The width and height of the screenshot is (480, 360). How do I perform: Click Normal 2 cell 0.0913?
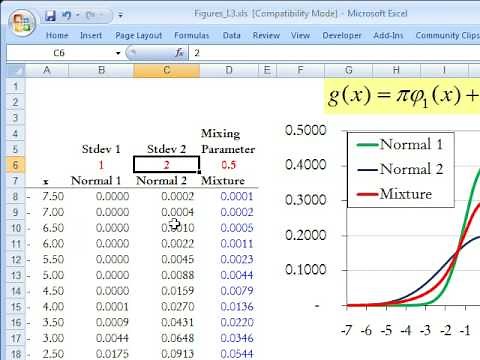tap(167, 354)
